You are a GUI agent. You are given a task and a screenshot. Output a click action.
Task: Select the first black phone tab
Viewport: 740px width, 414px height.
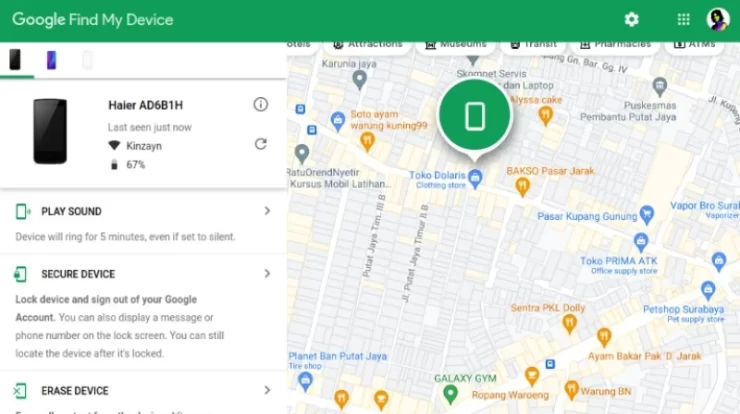15,60
